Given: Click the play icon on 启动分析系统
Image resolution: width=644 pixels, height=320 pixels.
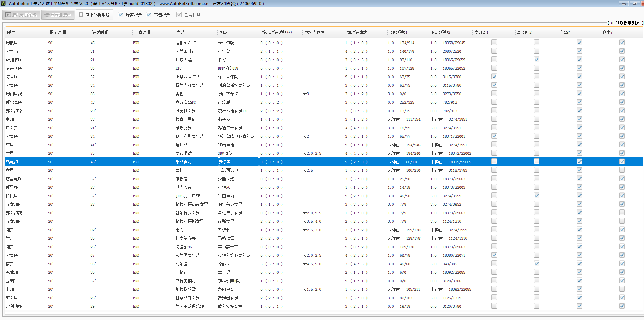Looking at the screenshot, I should coord(8,15).
